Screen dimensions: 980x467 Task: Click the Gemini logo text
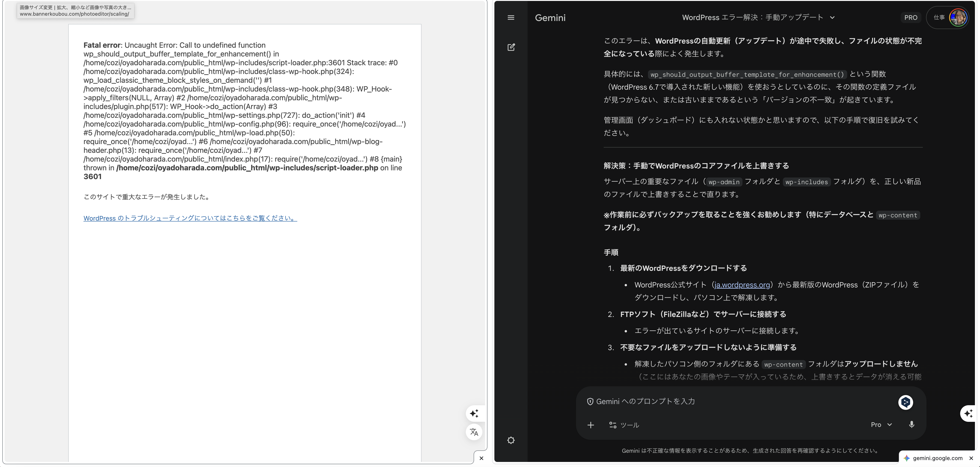tap(550, 18)
